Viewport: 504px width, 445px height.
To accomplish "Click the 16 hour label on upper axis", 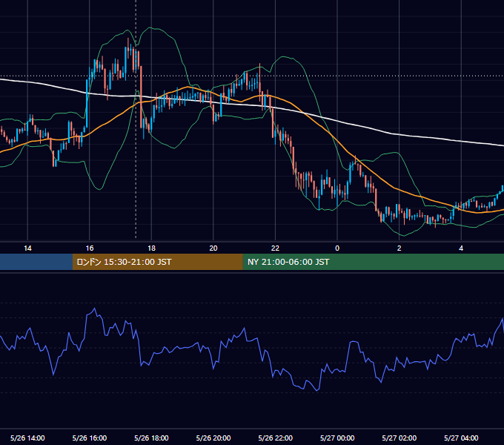I will [x=90, y=248].
